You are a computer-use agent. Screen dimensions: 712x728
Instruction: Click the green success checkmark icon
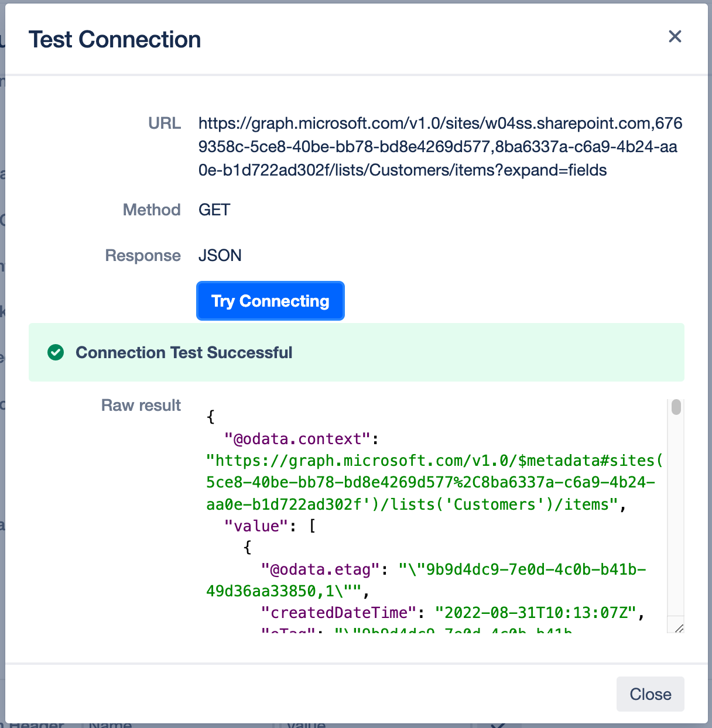[56, 352]
